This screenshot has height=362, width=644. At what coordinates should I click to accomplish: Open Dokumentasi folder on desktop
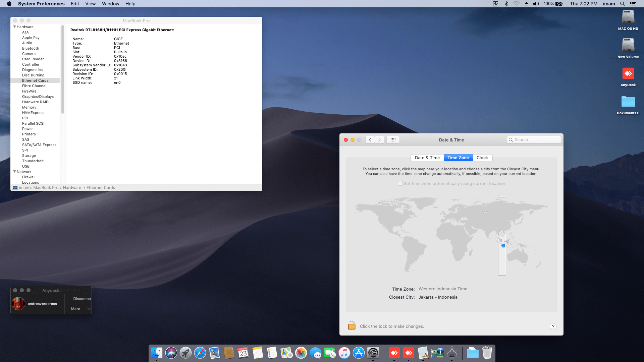tap(628, 102)
